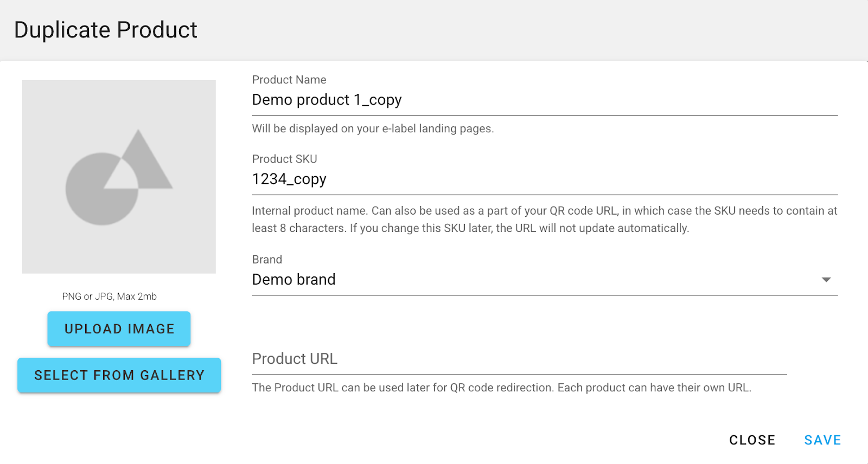
Task: Save the duplicated product
Action: (822, 440)
